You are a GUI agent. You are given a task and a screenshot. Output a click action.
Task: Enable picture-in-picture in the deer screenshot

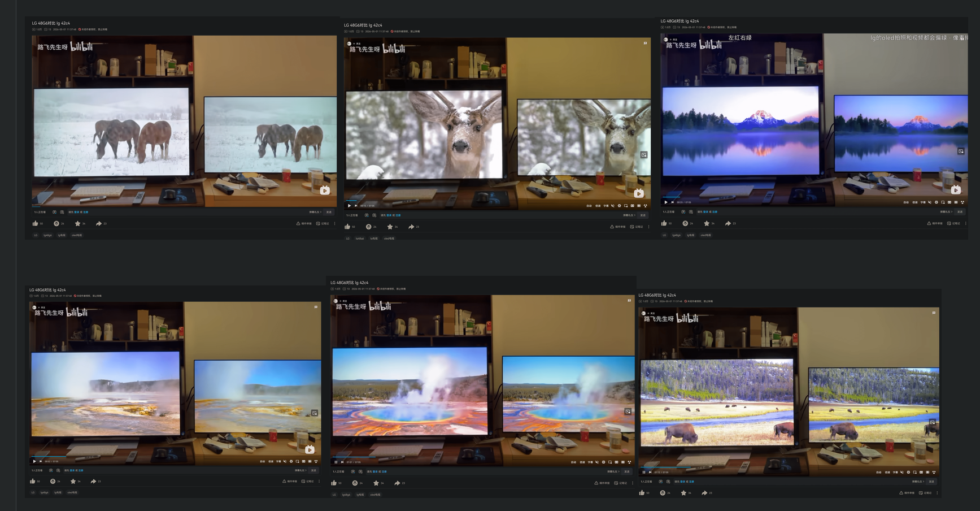(x=626, y=206)
